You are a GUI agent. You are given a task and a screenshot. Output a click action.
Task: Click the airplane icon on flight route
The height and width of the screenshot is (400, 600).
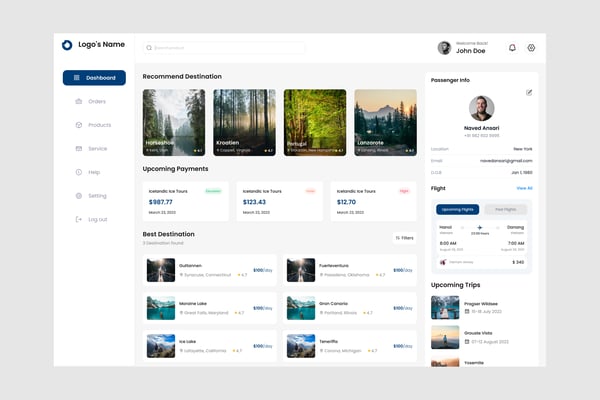click(480, 227)
